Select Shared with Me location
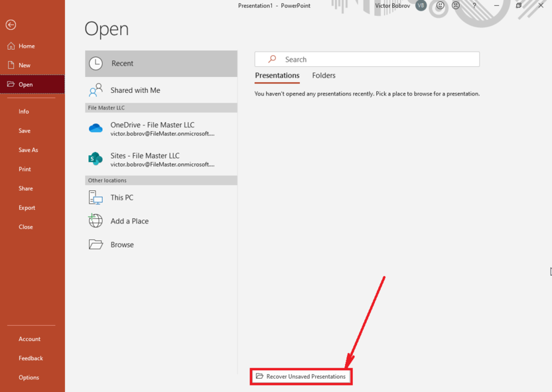Image resolution: width=552 pixels, height=392 pixels. (x=161, y=90)
